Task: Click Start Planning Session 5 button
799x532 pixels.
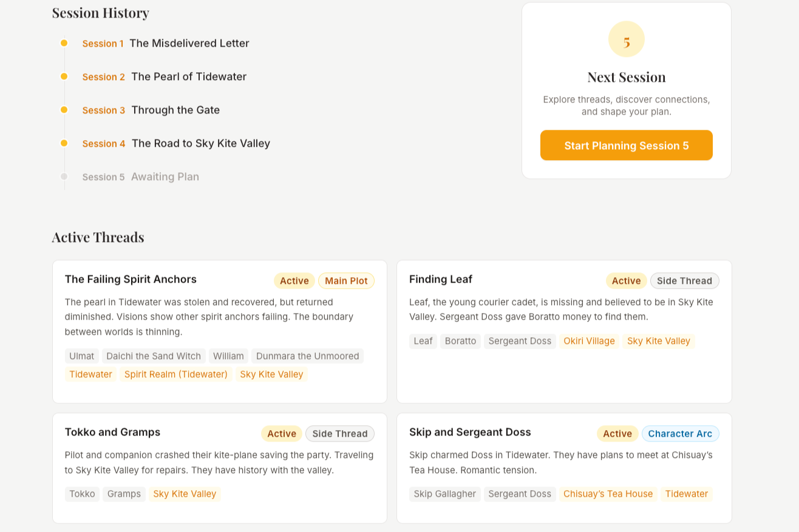Action: pos(626,146)
